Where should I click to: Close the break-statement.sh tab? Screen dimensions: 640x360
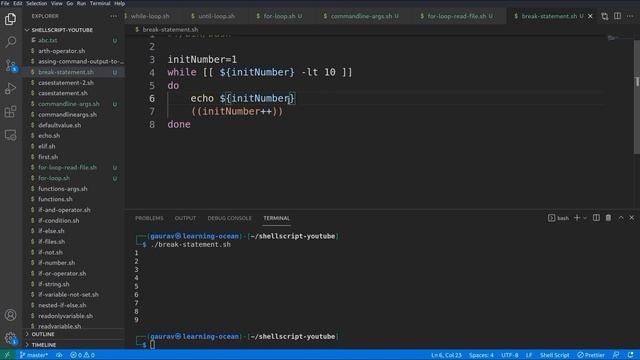point(590,16)
